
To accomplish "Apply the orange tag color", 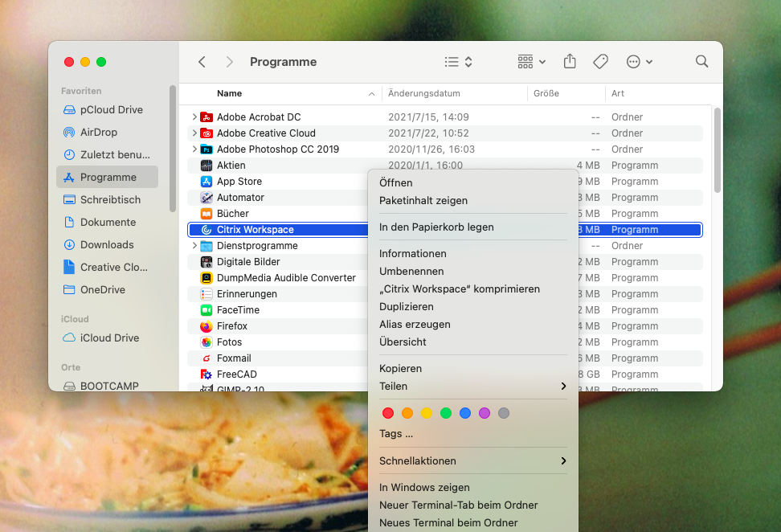I will (407, 413).
